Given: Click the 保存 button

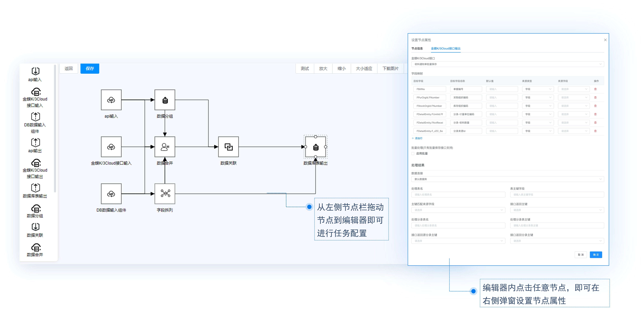Looking at the screenshot, I should point(90,69).
